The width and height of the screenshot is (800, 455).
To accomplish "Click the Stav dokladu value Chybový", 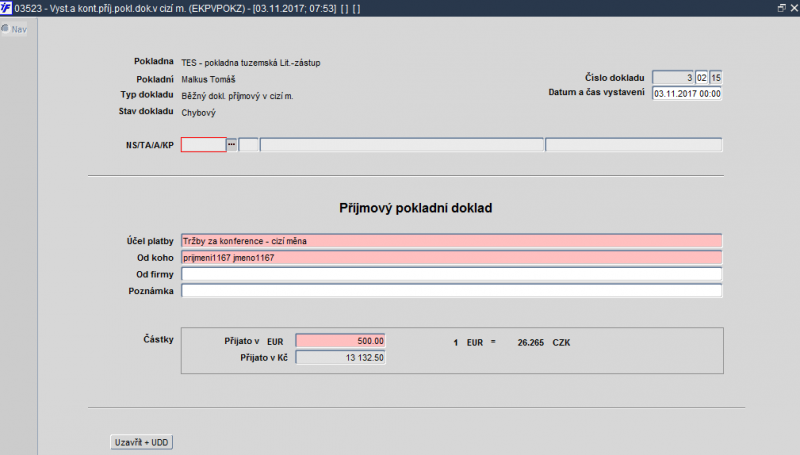I will pyautogui.click(x=198, y=113).
